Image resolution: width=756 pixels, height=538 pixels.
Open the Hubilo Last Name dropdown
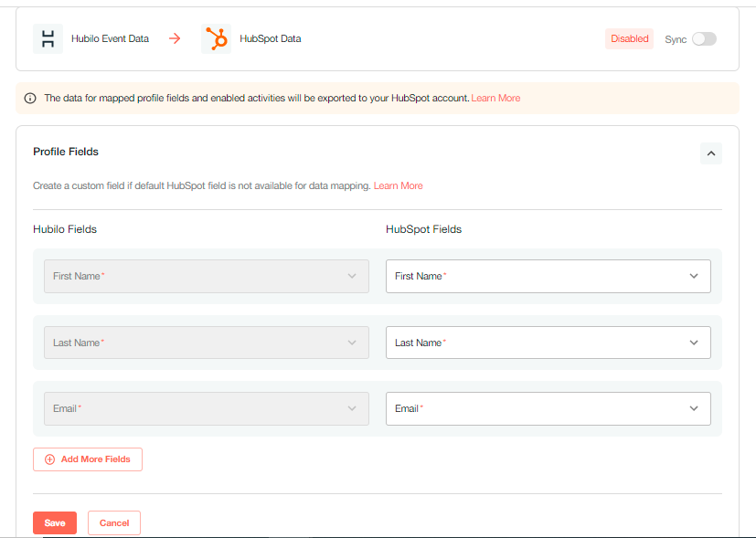point(207,343)
